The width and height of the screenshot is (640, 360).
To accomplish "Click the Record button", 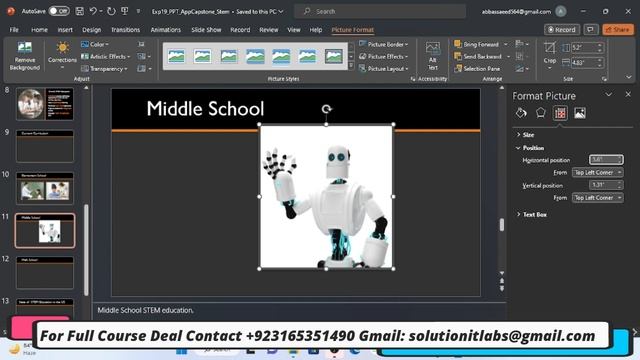I will 562,29.
